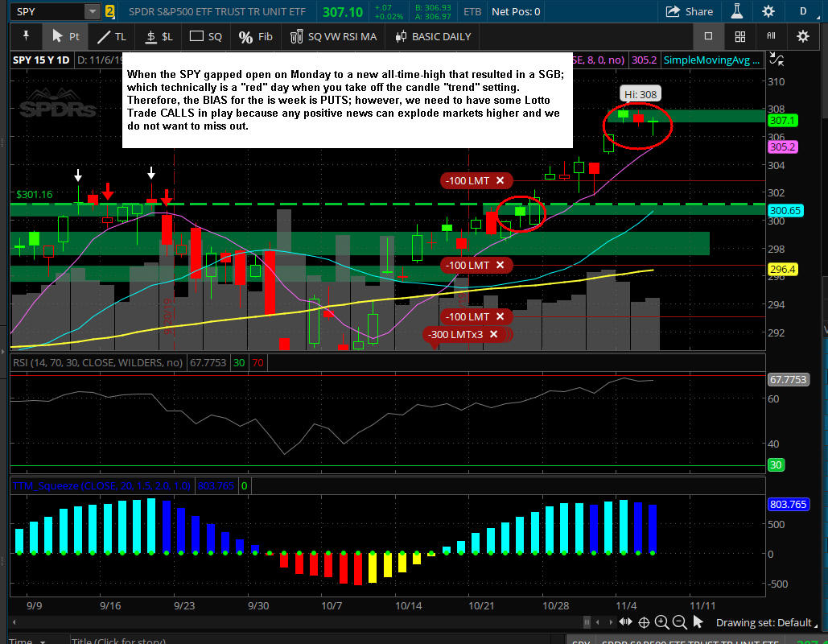This screenshot has width=828, height=644.
Task: Click the 307.10 last price value
Action: (343, 11)
